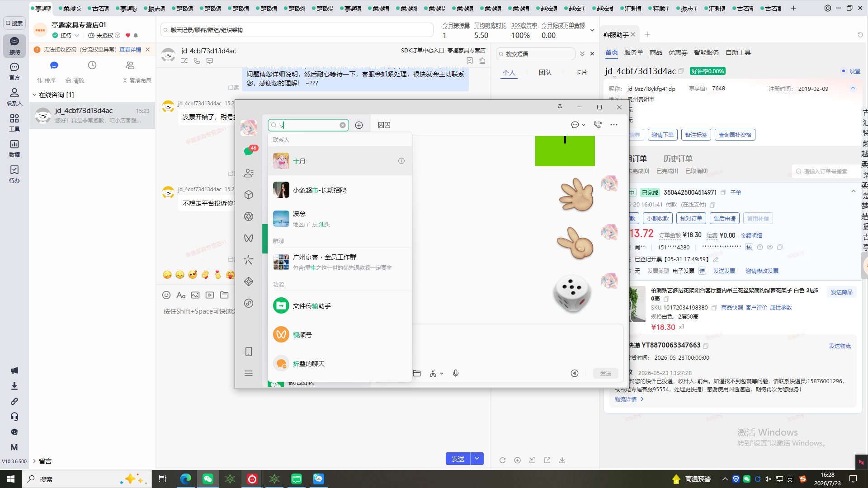868x488 pixels.
Task: Open the 物流详情 link
Action: [629, 399]
